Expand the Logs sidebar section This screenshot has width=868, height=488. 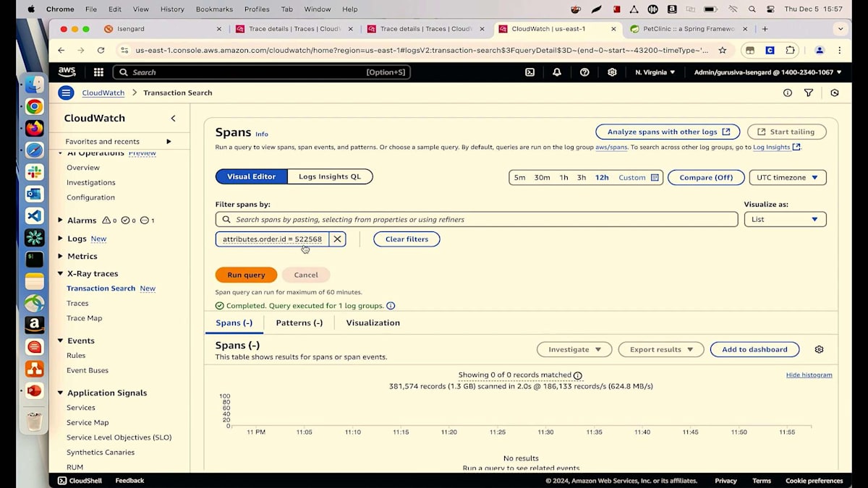coord(61,239)
